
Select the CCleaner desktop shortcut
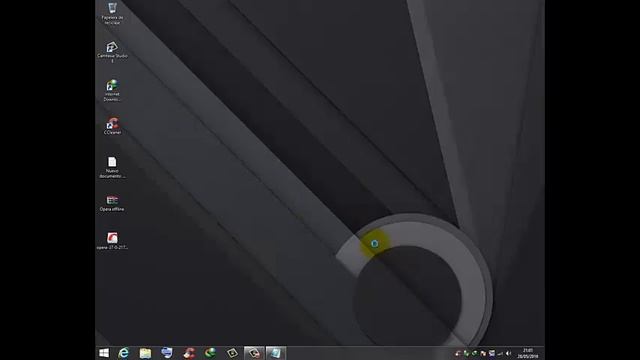click(112, 126)
